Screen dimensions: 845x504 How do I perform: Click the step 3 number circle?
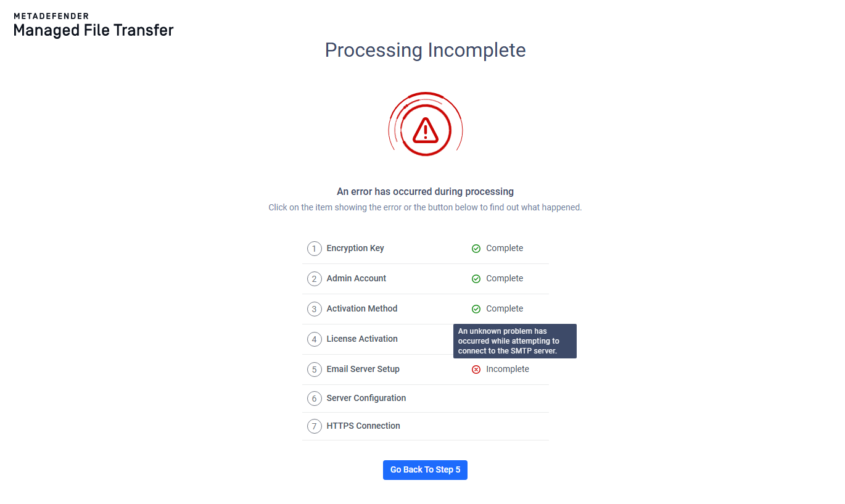315,309
